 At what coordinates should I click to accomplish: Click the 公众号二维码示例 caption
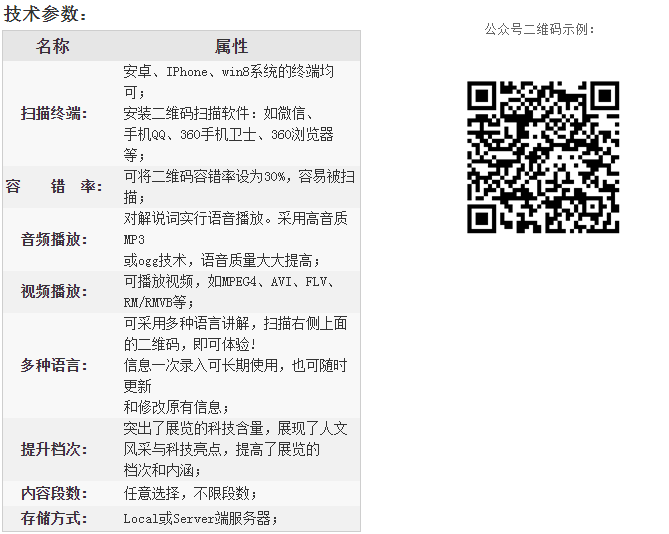click(x=539, y=29)
